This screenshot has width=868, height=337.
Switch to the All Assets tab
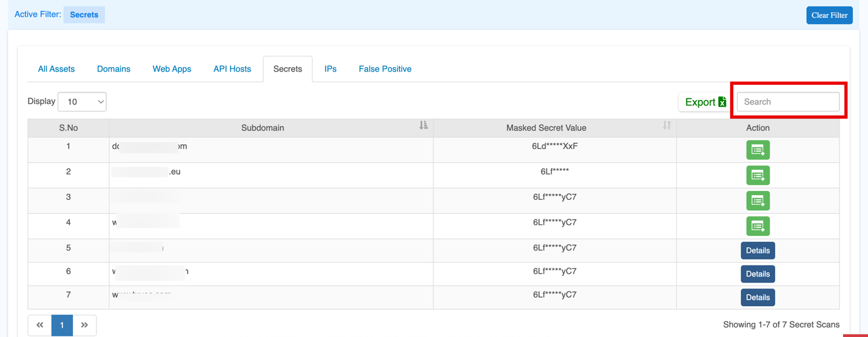tap(56, 69)
